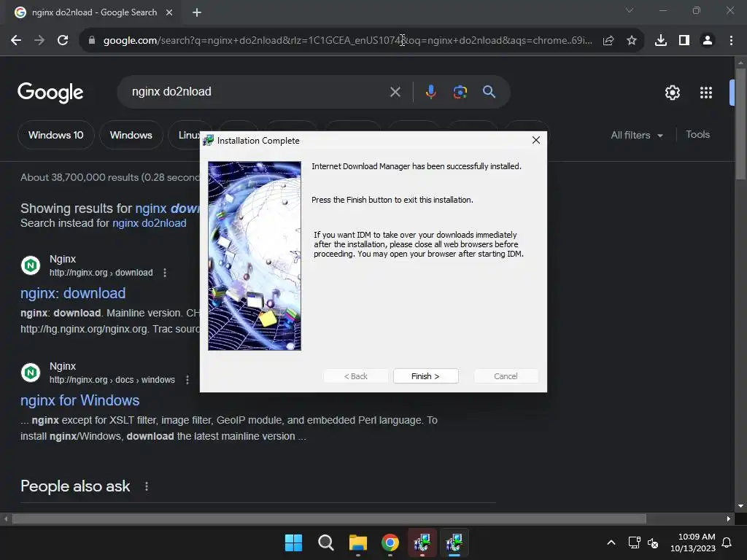Viewport: 747px width, 560px height.
Task: Submit the search with the magnifier icon
Action: (x=489, y=91)
